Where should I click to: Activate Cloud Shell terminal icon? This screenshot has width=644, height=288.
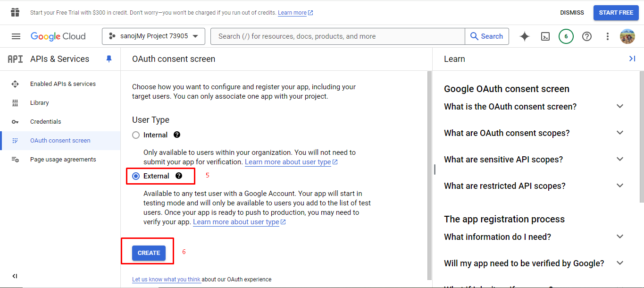[x=545, y=36]
